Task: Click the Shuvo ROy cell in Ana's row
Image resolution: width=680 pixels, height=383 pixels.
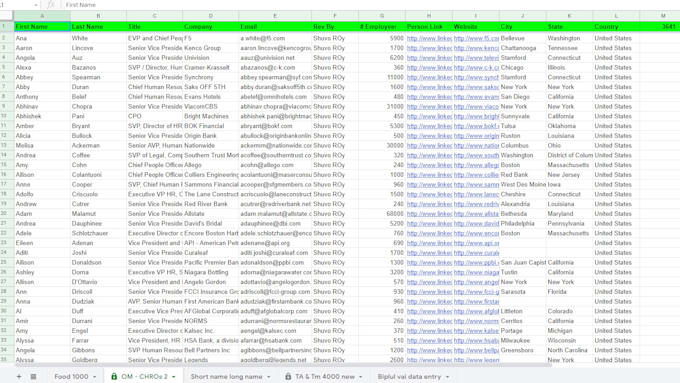Action: (335, 38)
